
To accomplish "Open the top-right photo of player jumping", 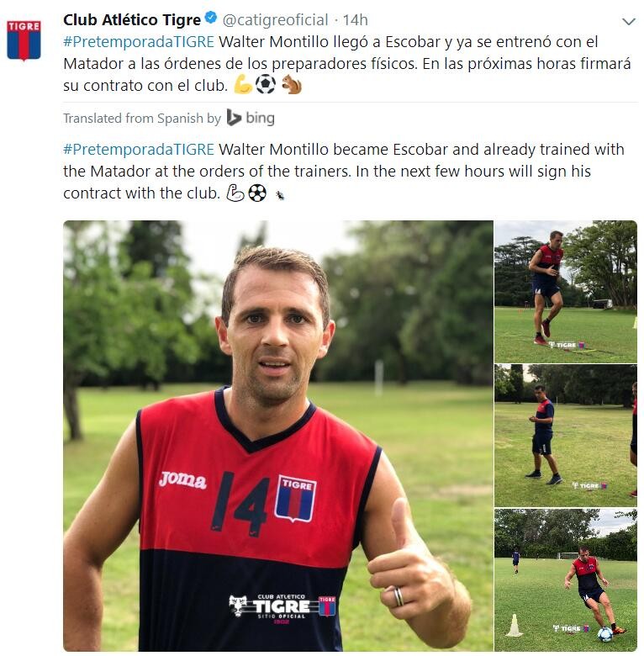I will pos(566,292).
